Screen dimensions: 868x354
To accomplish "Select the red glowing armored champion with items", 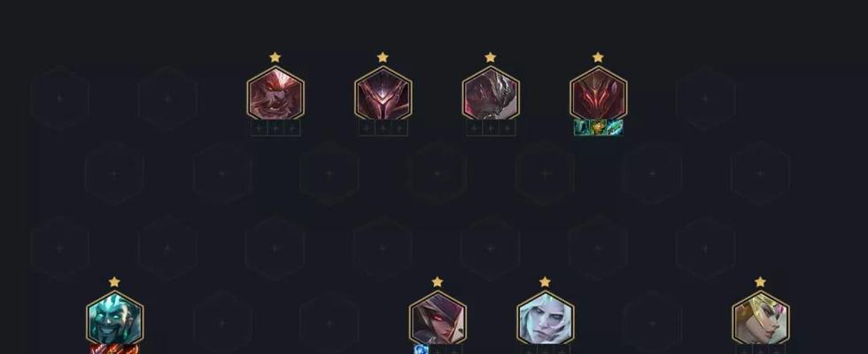I will (x=599, y=93).
